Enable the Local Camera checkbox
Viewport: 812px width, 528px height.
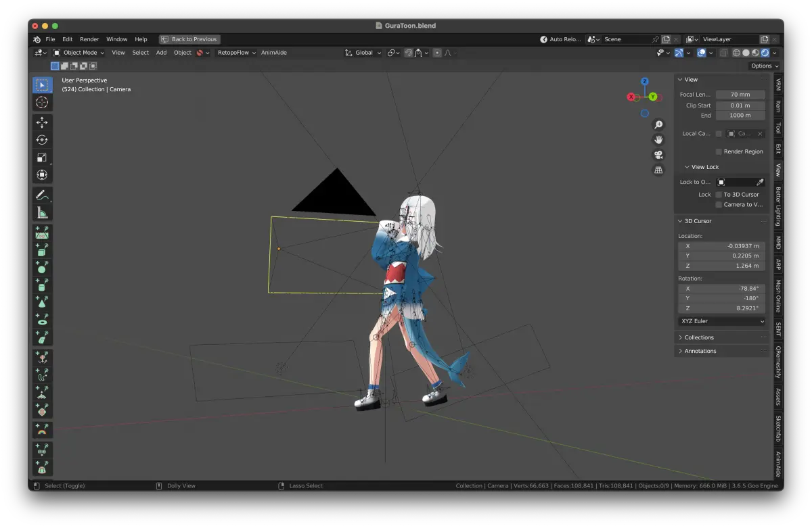pyautogui.click(x=719, y=134)
